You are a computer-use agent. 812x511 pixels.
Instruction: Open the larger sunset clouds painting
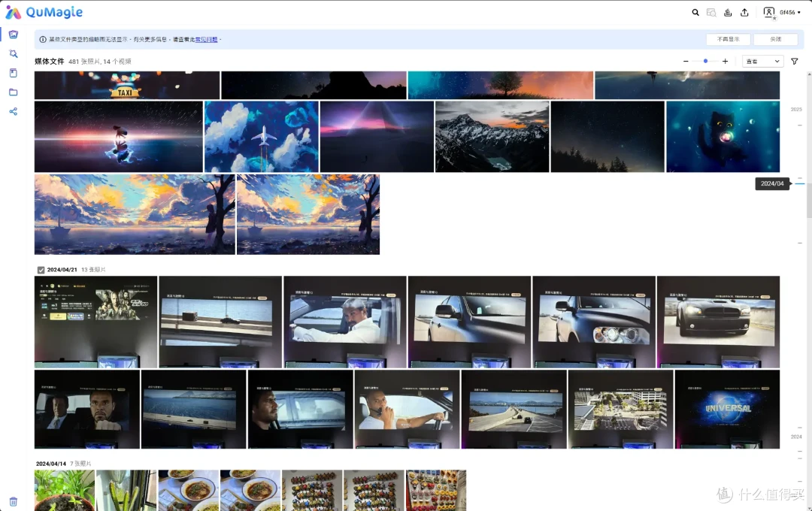point(135,214)
